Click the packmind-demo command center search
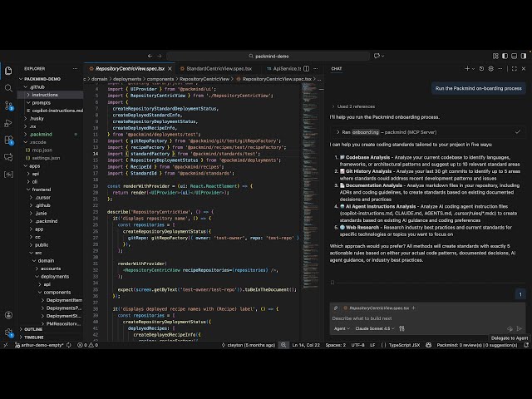Screen dimensions: 532x399 [268, 56]
